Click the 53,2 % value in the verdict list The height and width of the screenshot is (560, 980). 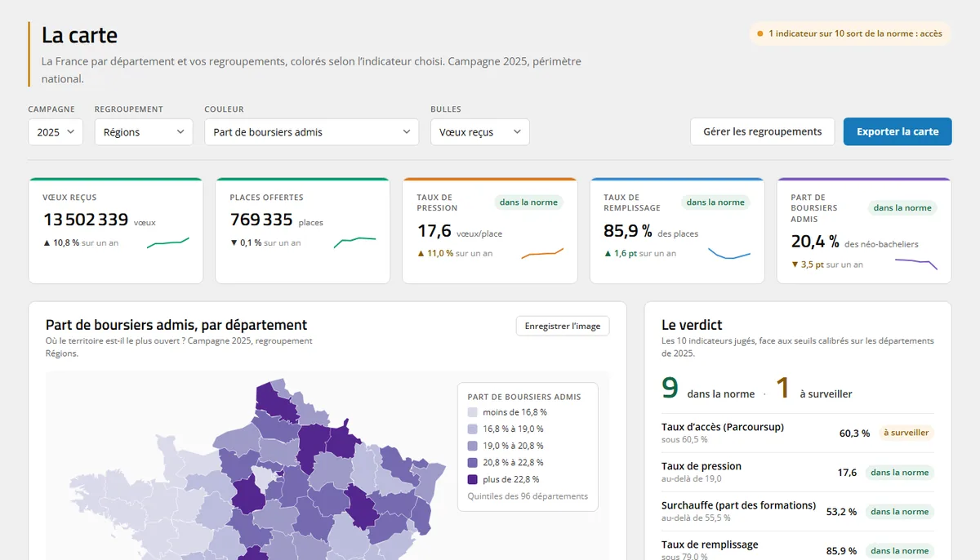coord(841,512)
